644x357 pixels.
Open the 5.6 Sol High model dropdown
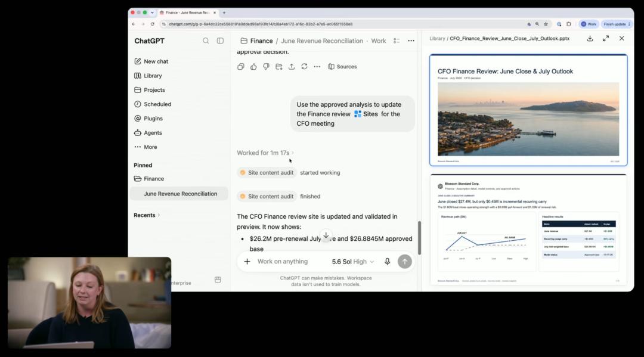[x=353, y=262]
